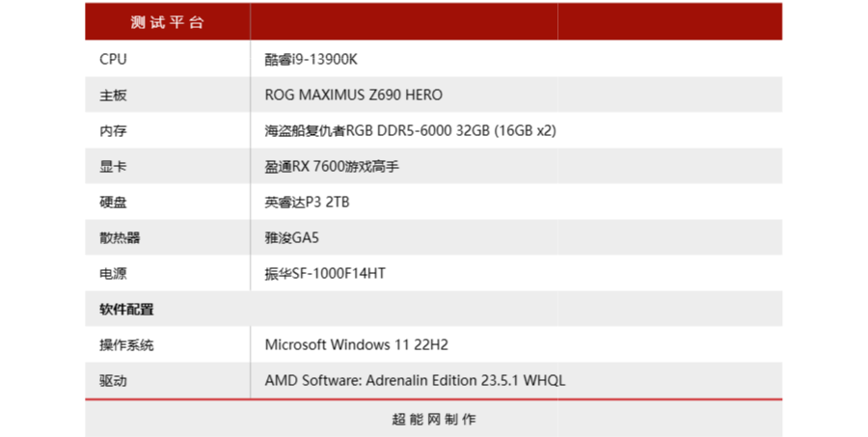The width and height of the screenshot is (868, 437).
Task: Click the 雅浚GA5 cooler entry
Action: coord(291,237)
